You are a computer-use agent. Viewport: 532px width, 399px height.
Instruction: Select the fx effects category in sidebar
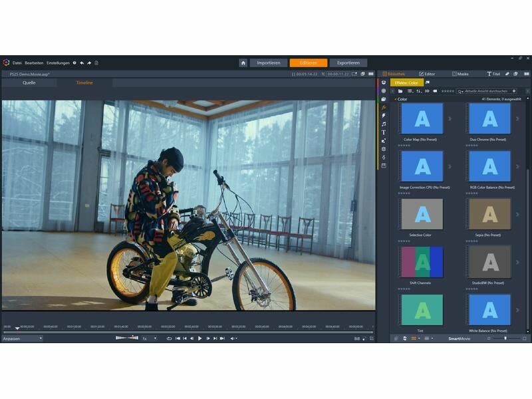point(384,107)
